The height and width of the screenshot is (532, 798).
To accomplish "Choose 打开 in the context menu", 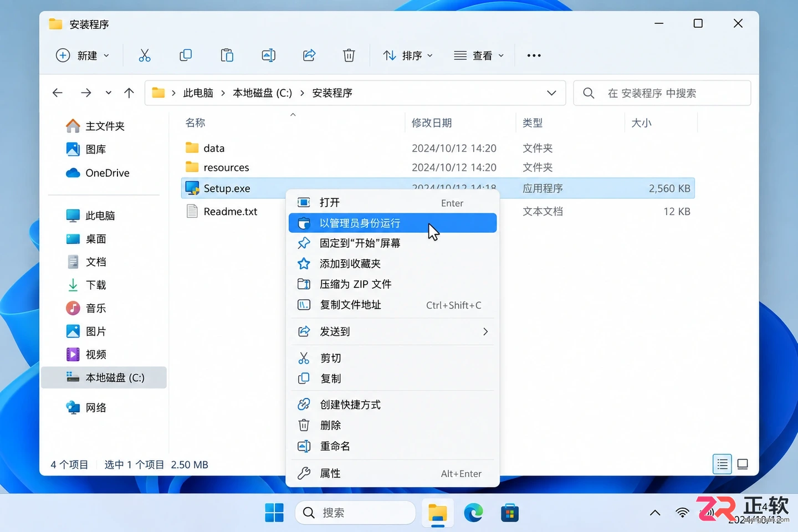I will pos(392,203).
